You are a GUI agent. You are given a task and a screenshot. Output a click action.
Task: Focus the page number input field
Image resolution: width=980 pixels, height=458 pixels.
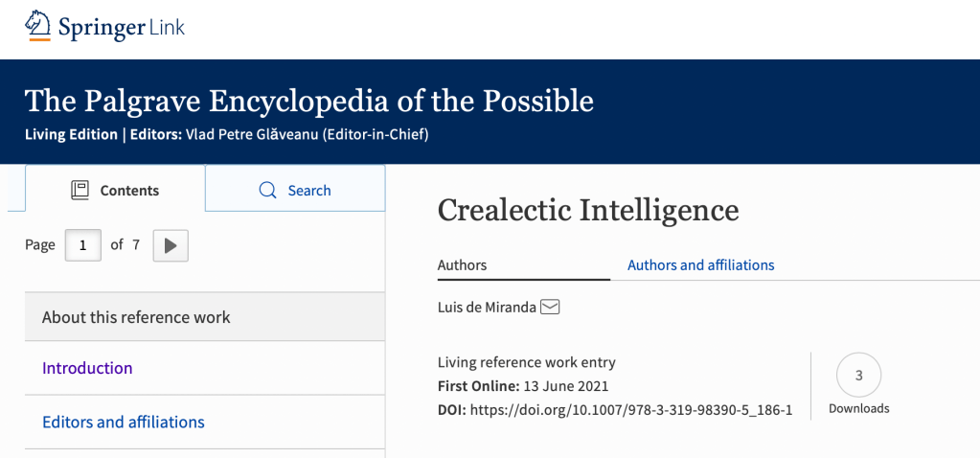(x=83, y=245)
